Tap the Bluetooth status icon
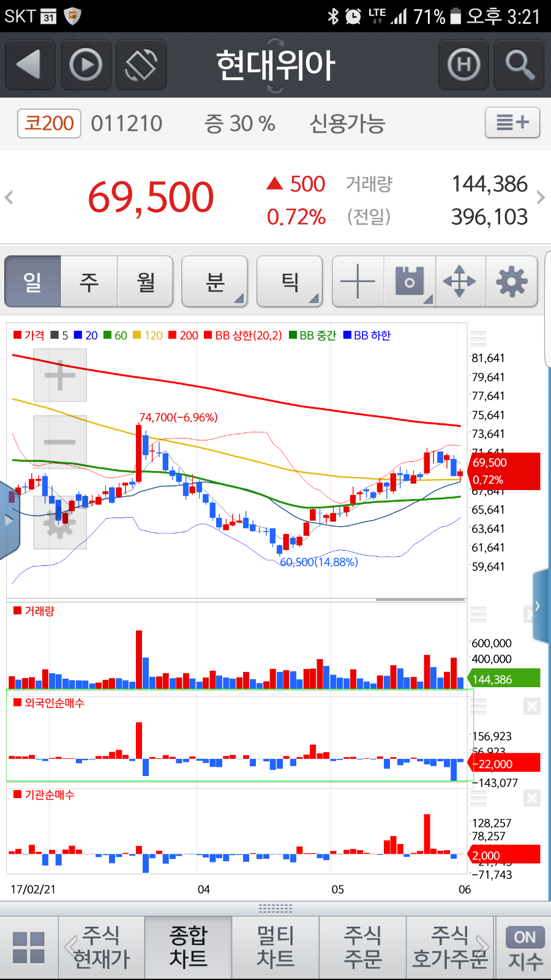551x980 pixels. (333, 16)
